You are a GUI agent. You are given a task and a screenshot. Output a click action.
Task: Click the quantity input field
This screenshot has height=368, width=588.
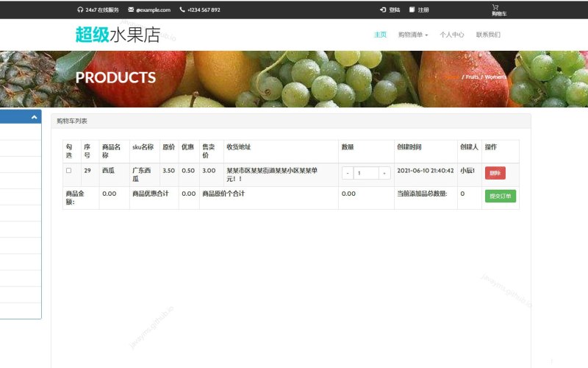(x=366, y=173)
